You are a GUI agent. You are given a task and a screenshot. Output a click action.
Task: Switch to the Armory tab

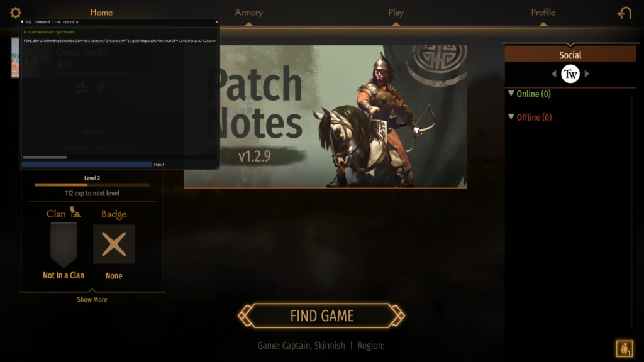click(x=248, y=13)
